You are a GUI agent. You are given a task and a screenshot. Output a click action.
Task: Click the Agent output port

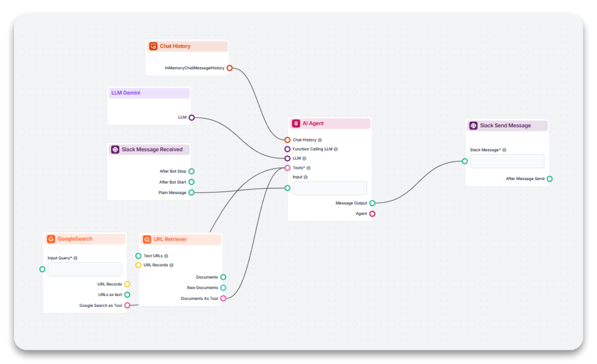[x=373, y=214]
